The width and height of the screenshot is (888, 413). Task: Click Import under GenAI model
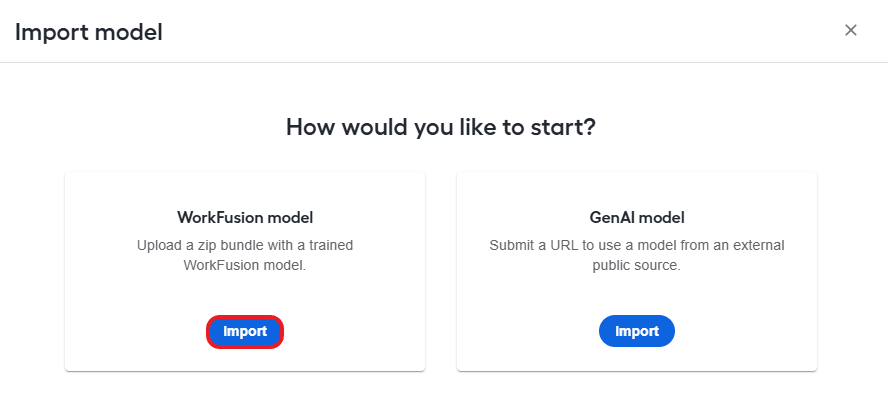pos(637,331)
